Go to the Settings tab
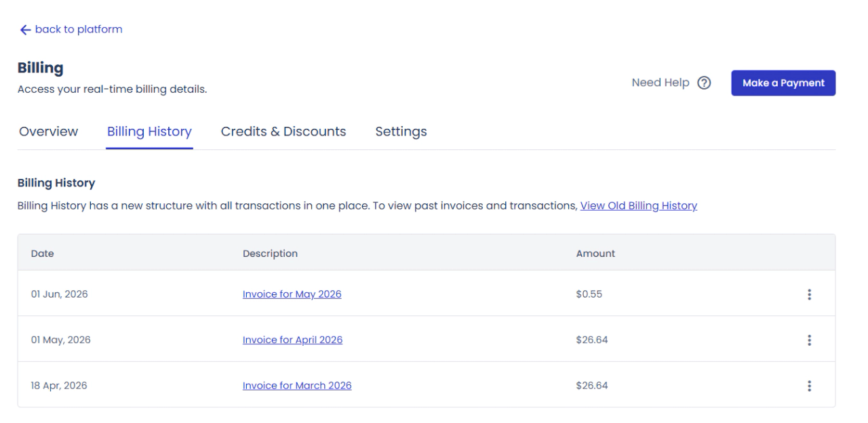The image size is (868, 423). click(x=401, y=132)
